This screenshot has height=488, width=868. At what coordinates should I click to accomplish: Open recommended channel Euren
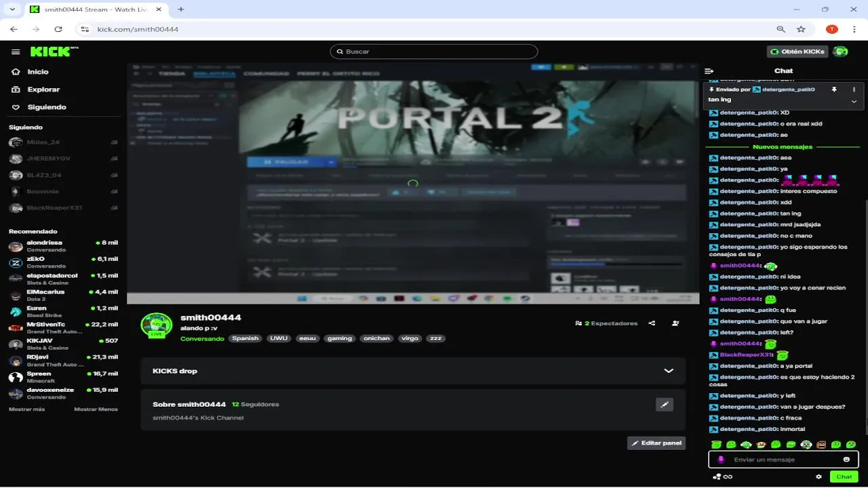click(64, 312)
